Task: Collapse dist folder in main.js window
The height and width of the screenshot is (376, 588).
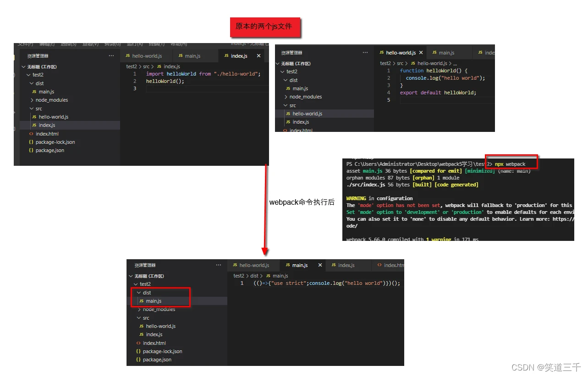Action: [139, 293]
